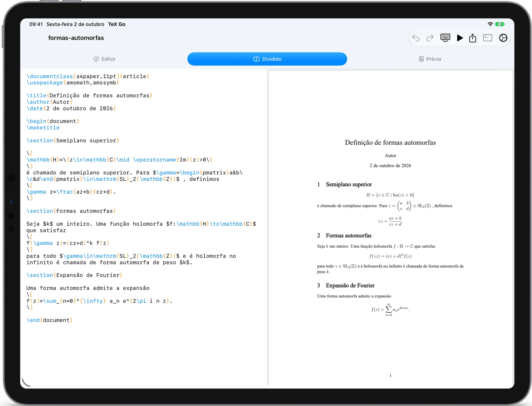Image resolution: width=532 pixels, height=406 pixels.
Task: Click the 'Semiplano superior' heading in preview
Action: coord(349,185)
